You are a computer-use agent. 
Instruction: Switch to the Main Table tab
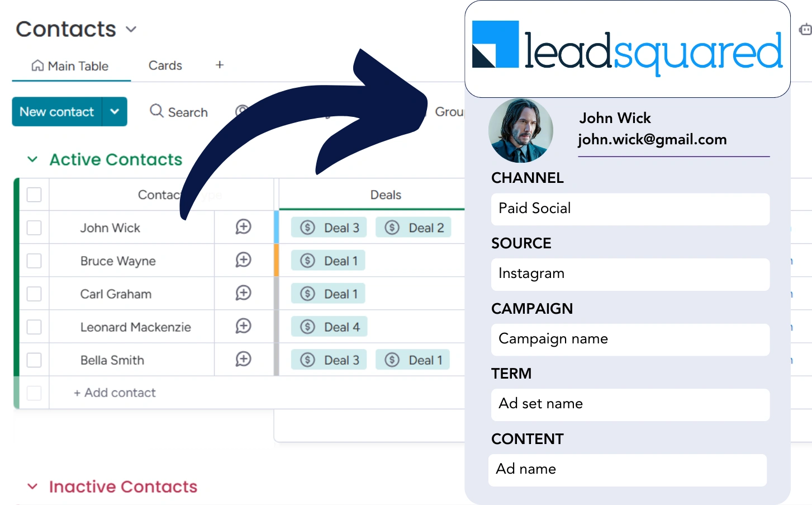tap(70, 66)
